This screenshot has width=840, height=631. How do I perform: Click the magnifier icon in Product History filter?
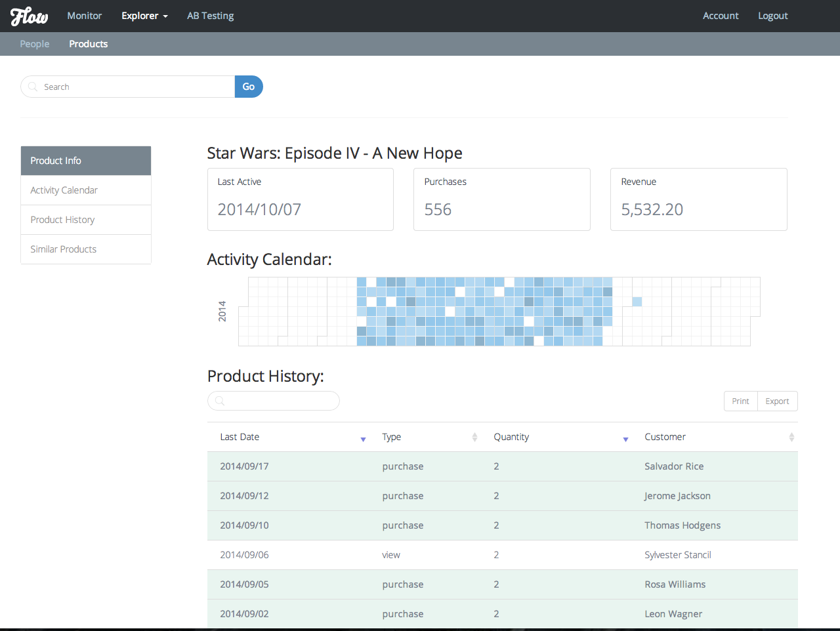220,401
